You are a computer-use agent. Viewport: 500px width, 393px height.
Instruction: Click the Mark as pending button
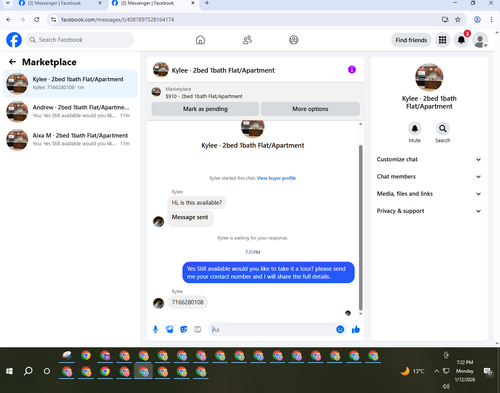point(205,109)
